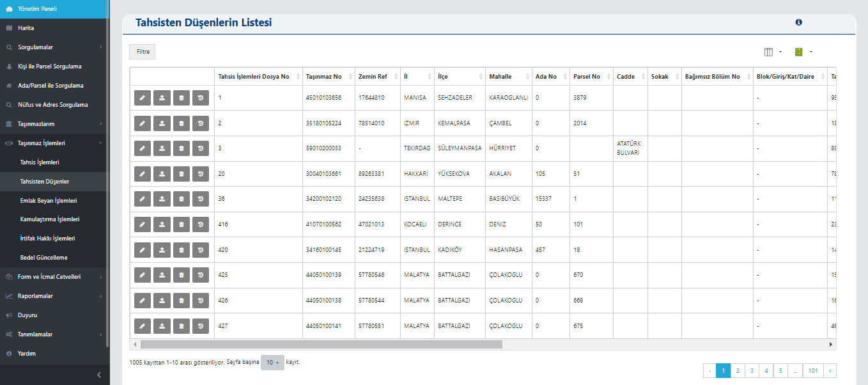The image size is (868, 385).
Task: Click the horizontal table scrollbar thumb
Action: [x=320, y=344]
